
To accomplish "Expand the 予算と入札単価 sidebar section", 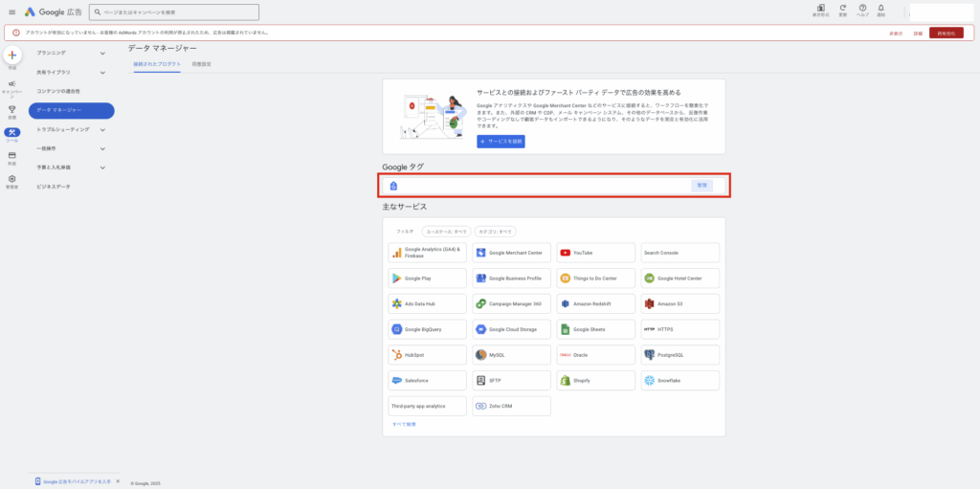I will pos(71,167).
